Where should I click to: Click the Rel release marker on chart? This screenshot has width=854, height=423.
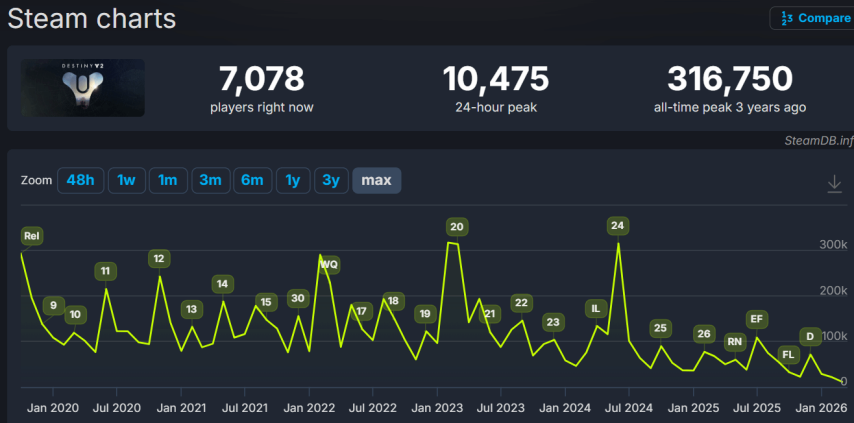point(32,236)
